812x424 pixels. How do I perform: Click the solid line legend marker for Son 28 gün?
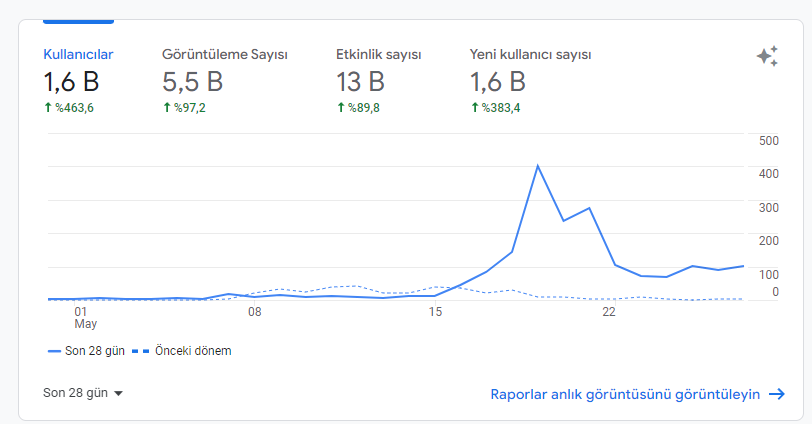coord(54,351)
